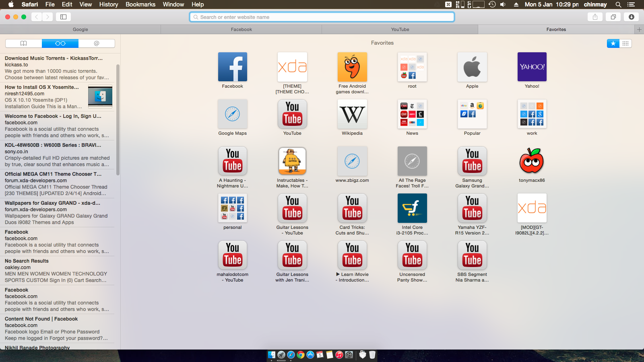Open Learn iMovie Introduction favorite
Image resolution: width=644 pixels, height=362 pixels.
352,255
